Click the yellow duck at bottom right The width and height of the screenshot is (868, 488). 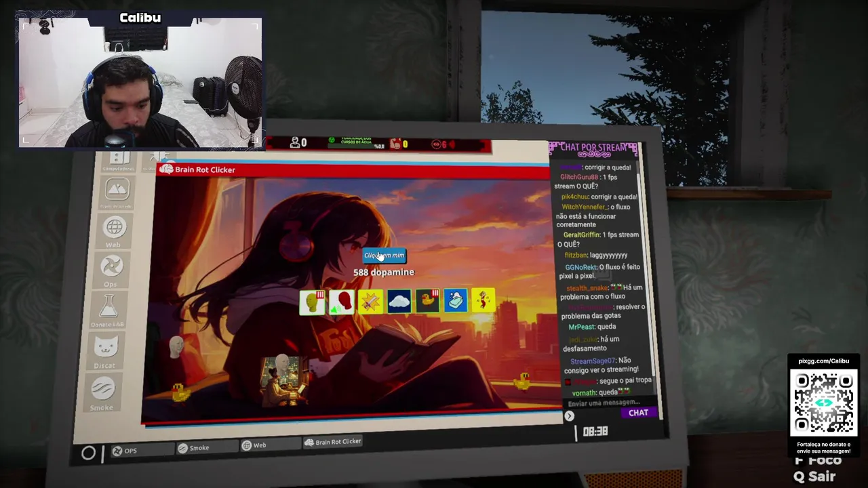tap(524, 381)
